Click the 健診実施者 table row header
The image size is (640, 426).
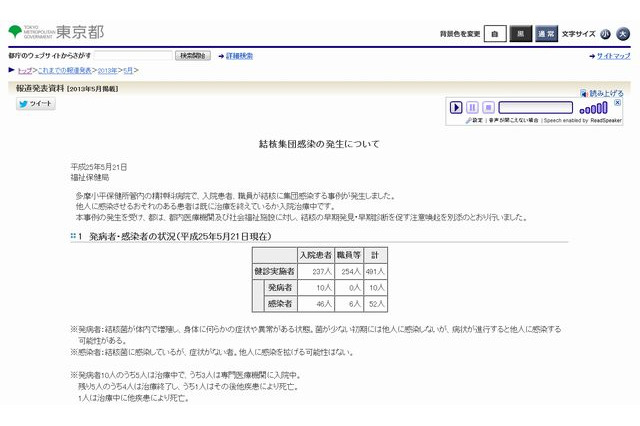tap(274, 271)
